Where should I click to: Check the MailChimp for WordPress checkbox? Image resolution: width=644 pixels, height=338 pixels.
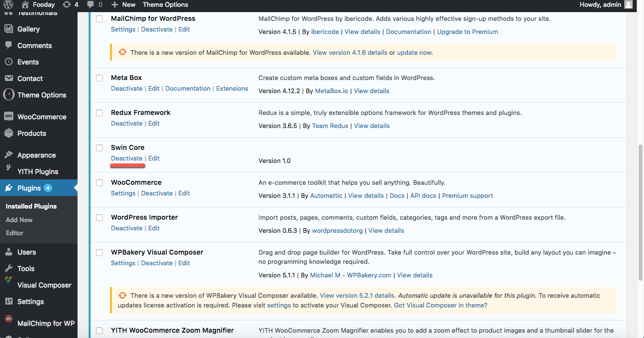coord(99,19)
